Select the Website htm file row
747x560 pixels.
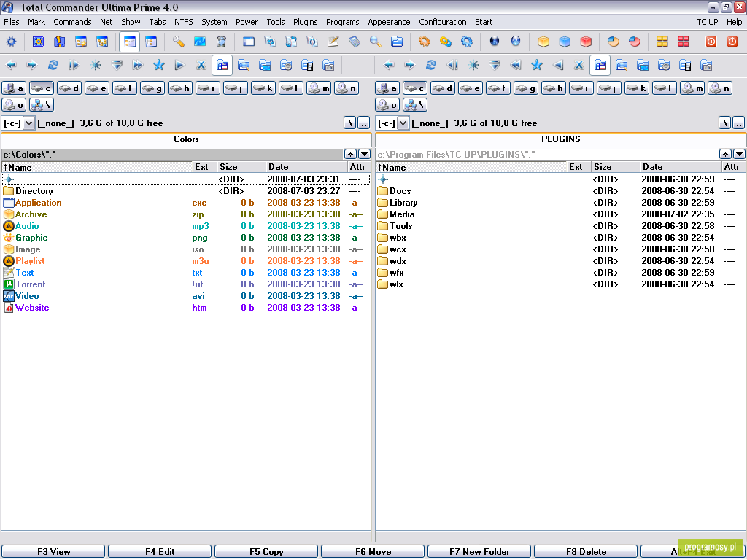pyautogui.click(x=186, y=308)
